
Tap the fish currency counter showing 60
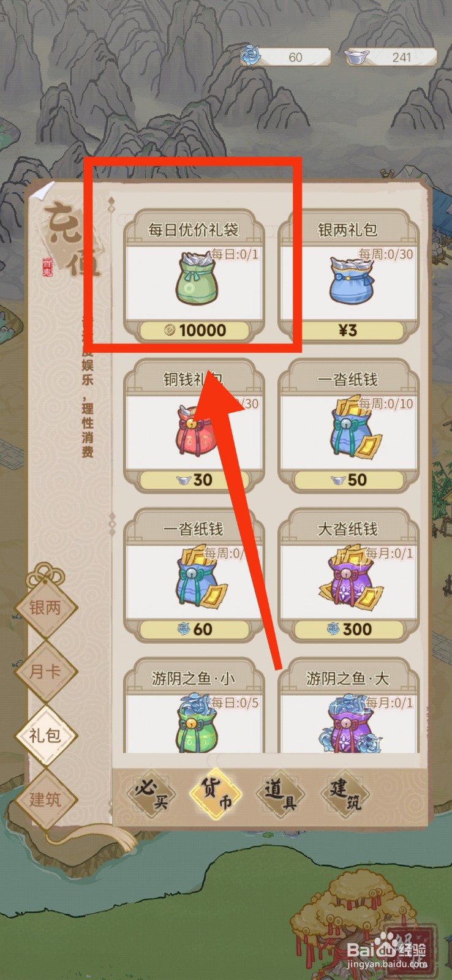[285, 57]
